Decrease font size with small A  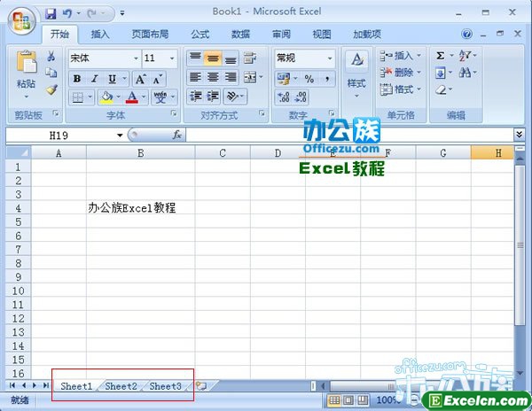(158, 80)
